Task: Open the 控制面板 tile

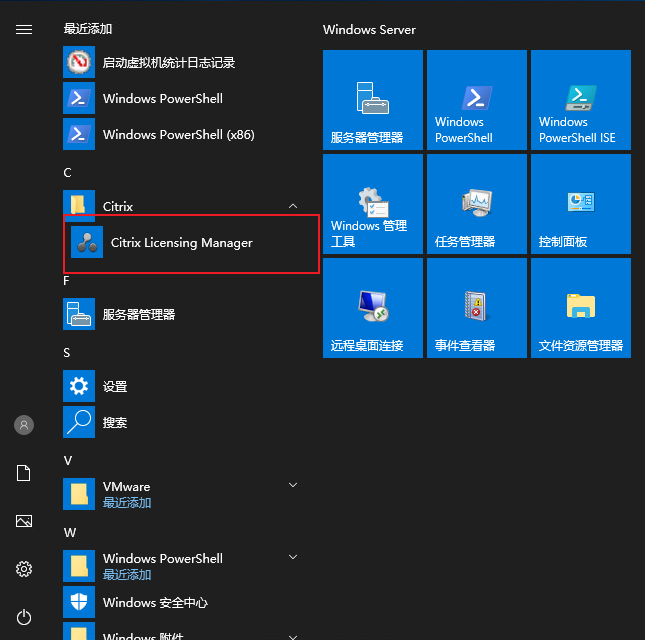Action: [580, 204]
